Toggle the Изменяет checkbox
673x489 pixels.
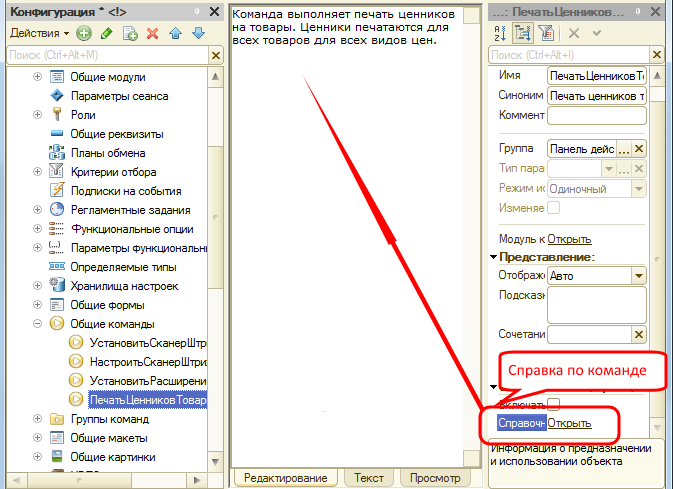(554, 208)
